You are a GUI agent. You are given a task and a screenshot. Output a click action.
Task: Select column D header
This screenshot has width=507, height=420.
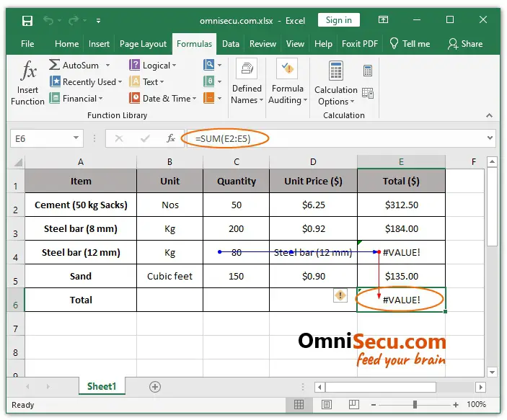pyautogui.click(x=313, y=162)
